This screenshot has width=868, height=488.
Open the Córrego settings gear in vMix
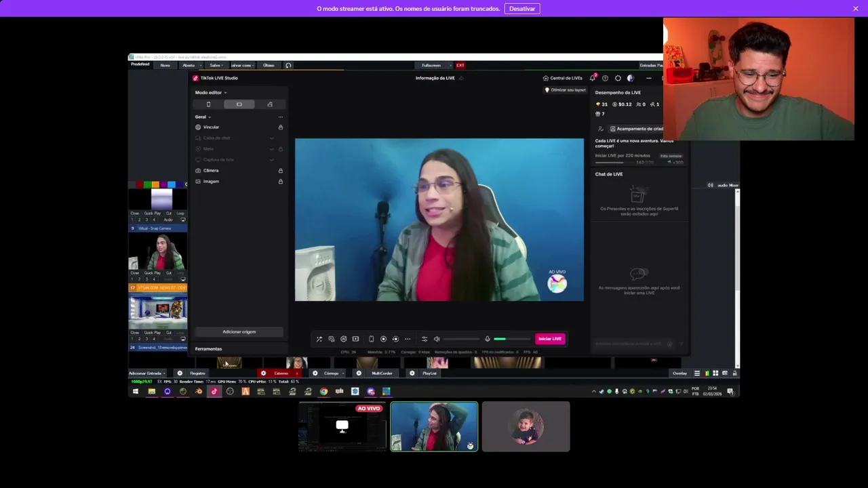click(315, 373)
